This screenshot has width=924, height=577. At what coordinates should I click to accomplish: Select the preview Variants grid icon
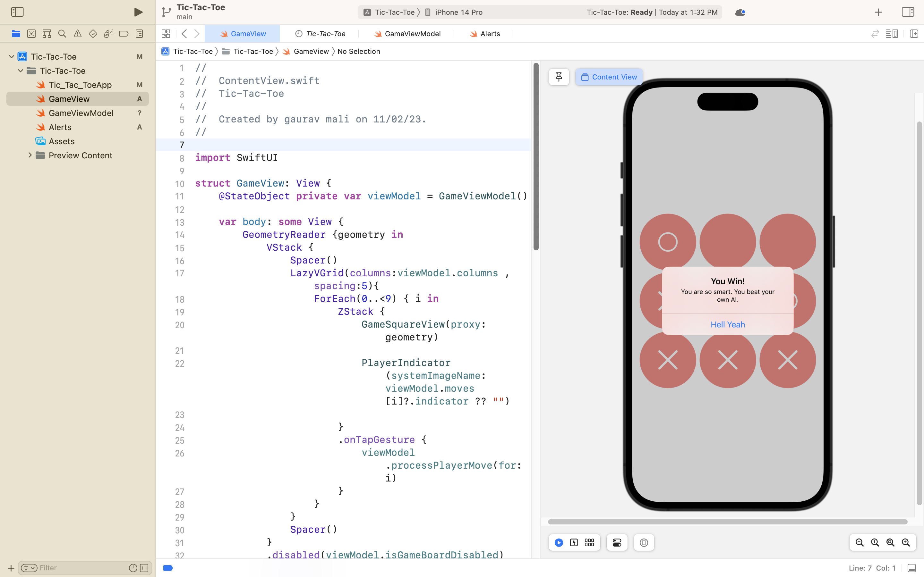coord(589,542)
